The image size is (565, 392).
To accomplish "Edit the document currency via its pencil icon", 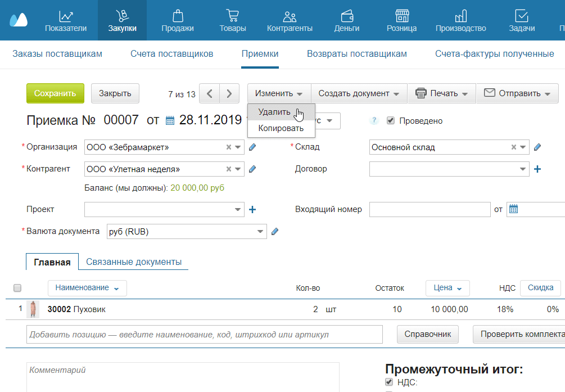I will [276, 231].
